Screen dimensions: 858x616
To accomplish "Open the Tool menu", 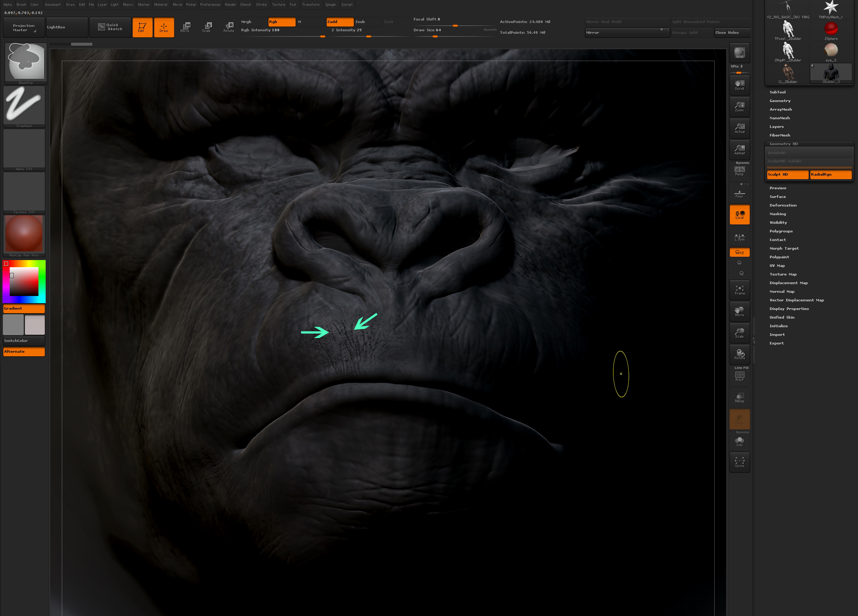I will coord(292,5).
